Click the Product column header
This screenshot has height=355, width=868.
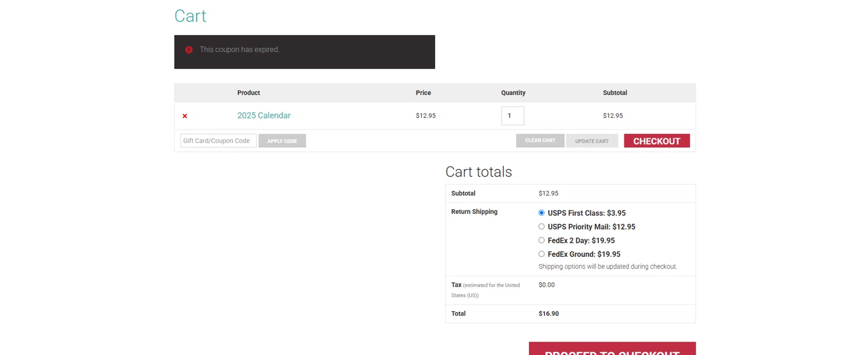coord(249,93)
